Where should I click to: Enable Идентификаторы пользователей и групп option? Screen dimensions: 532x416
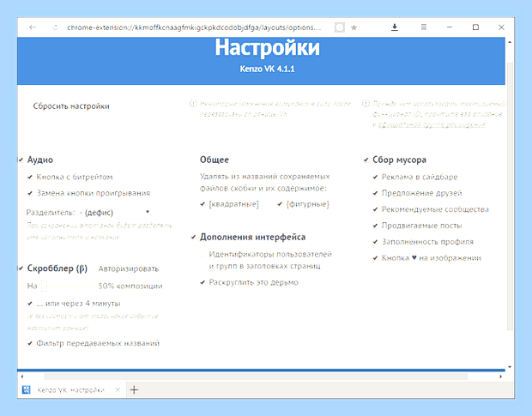click(203, 254)
